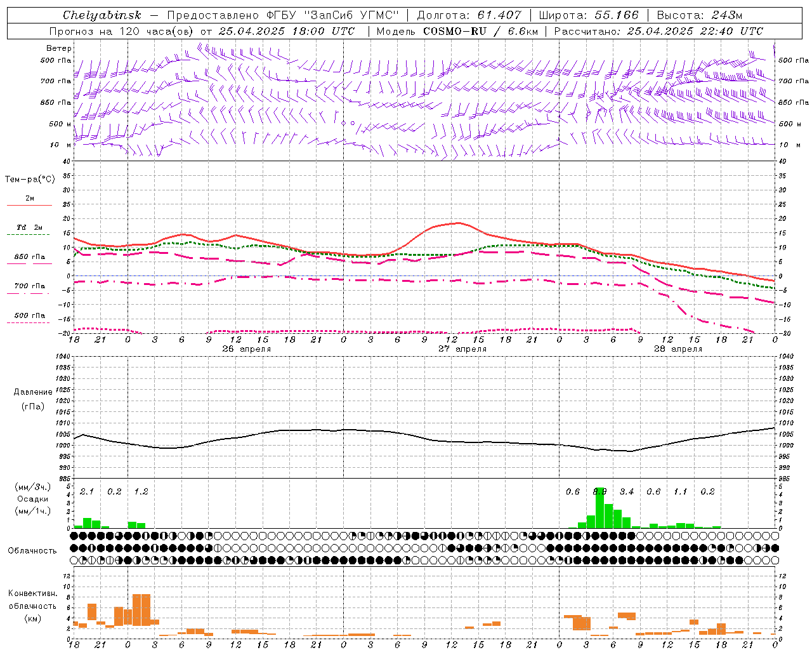Click the tallest green precipitation bar
This screenshot has width=812, height=650.
[x=599, y=508]
